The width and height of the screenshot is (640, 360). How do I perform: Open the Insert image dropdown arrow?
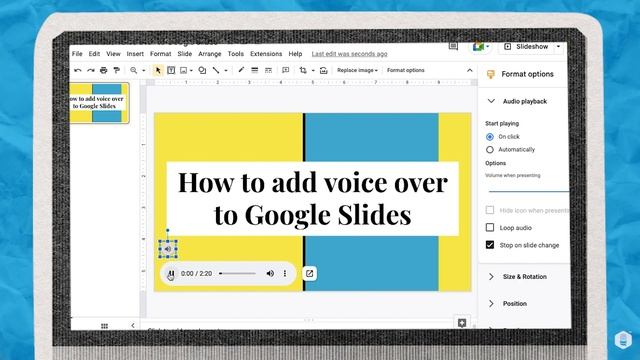tap(191, 71)
